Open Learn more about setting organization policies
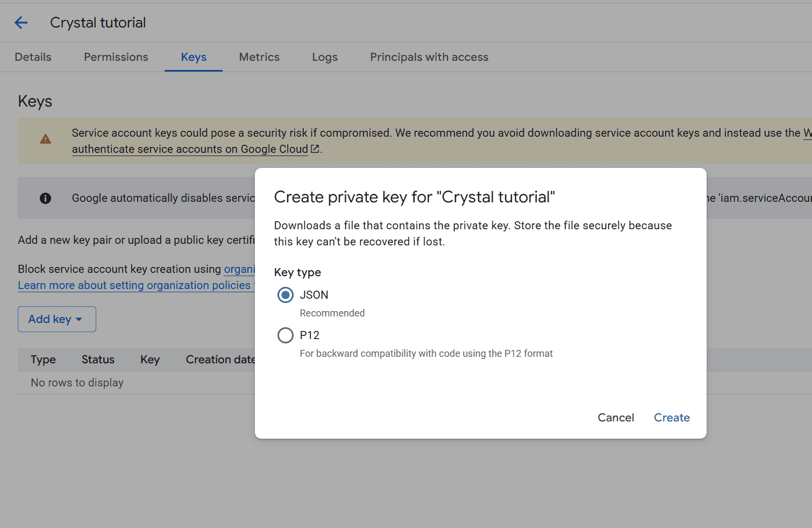 (134, 285)
